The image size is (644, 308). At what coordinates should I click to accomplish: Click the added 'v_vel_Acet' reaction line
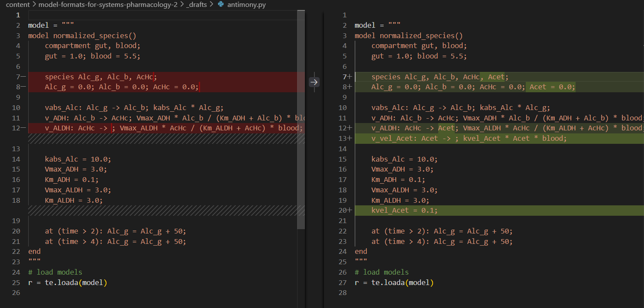pos(469,138)
